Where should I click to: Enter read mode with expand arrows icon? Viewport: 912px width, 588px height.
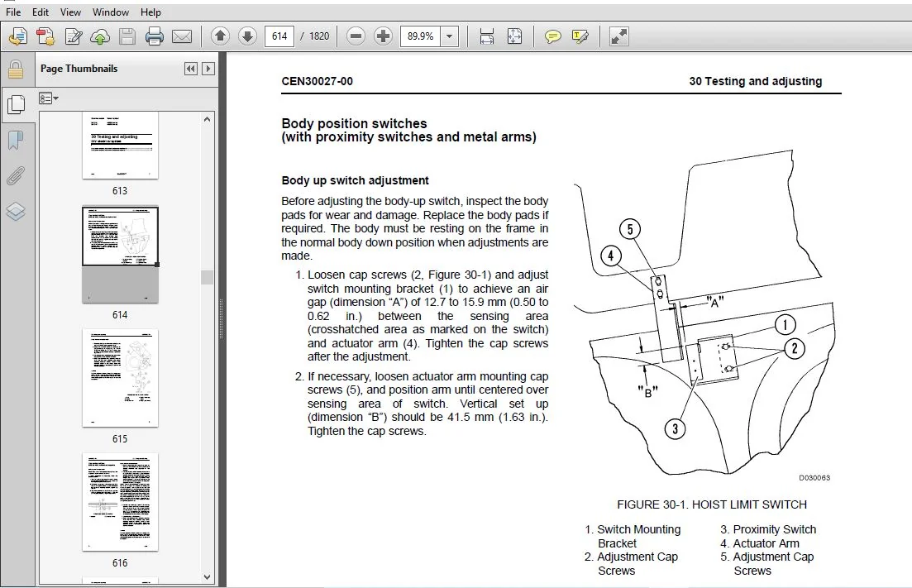click(x=618, y=36)
